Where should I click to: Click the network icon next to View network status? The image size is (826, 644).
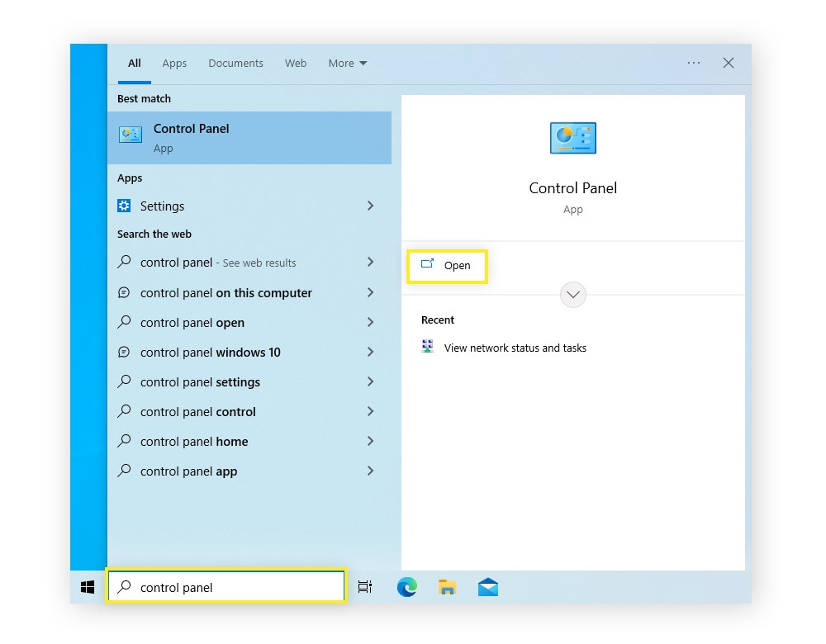point(427,347)
